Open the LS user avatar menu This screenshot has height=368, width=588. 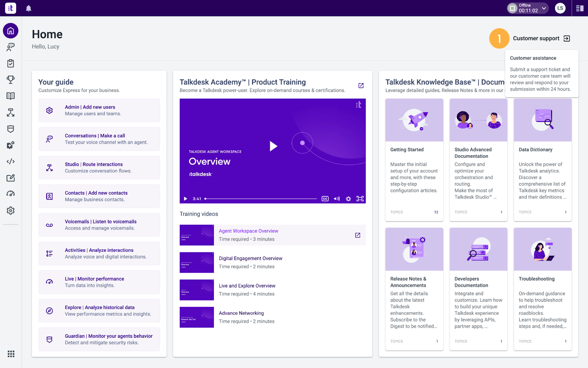(560, 8)
